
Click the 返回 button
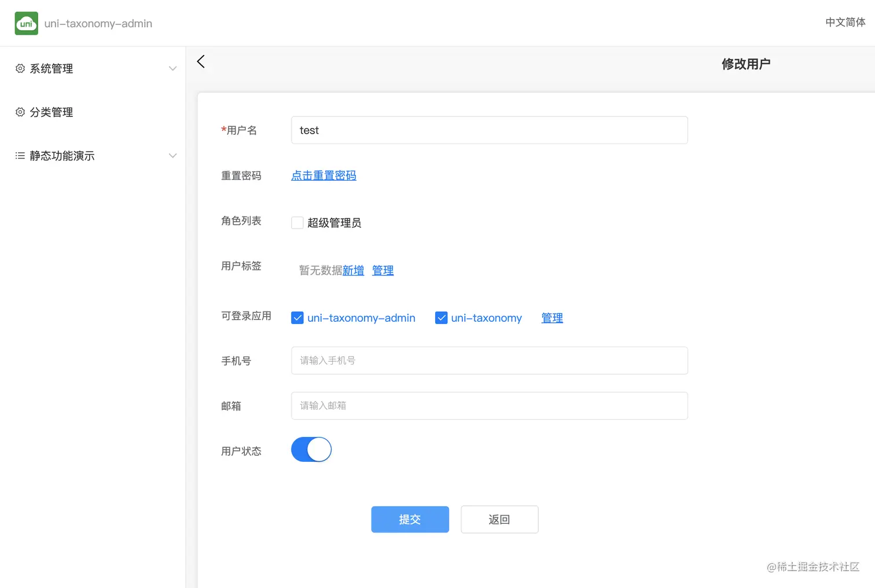click(x=499, y=519)
